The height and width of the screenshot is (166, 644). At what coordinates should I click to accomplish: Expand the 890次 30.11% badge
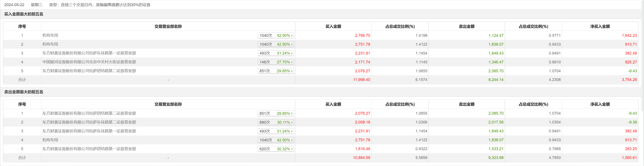275,122
